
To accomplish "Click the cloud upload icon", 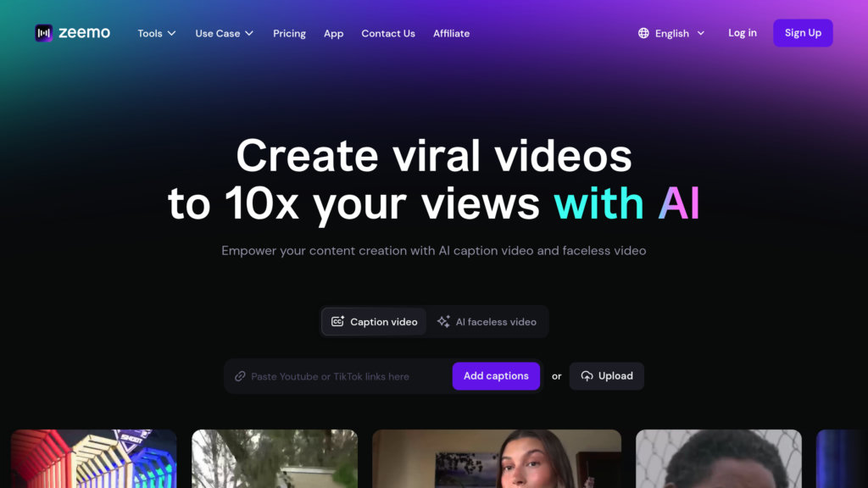I will pyautogui.click(x=587, y=376).
